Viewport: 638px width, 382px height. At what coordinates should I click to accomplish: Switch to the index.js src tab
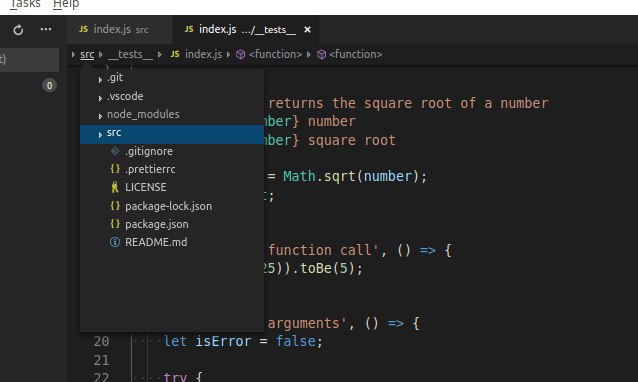point(120,30)
